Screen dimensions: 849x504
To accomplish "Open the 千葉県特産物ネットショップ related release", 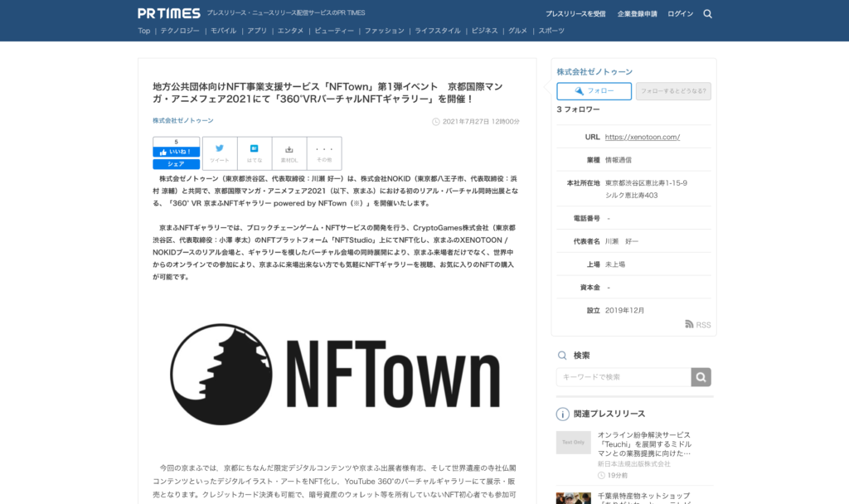I will 643,498.
